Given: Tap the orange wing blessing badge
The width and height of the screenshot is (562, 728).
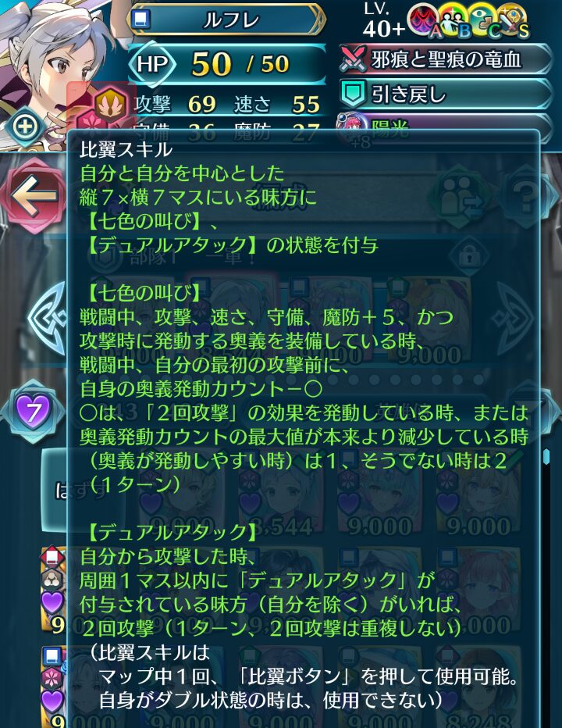Looking at the screenshot, I should (x=111, y=104).
